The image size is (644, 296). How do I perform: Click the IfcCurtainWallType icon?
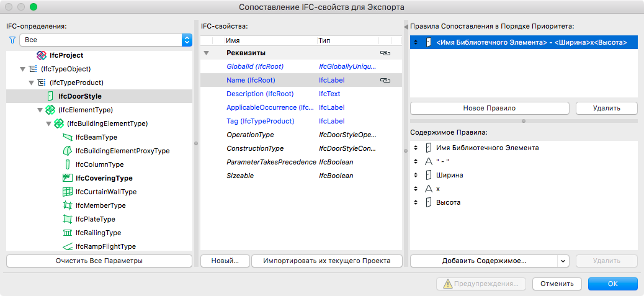click(68, 192)
